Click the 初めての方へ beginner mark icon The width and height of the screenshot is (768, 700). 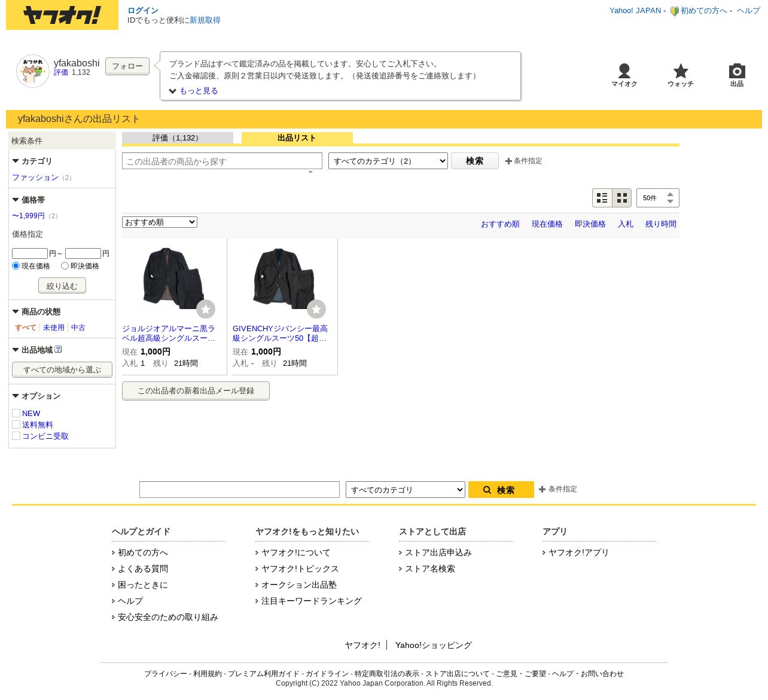tap(674, 11)
